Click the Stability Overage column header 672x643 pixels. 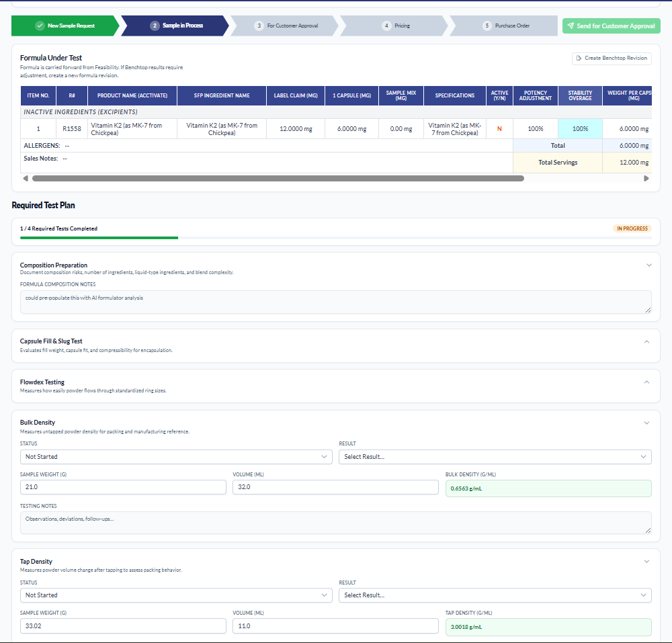tap(580, 95)
